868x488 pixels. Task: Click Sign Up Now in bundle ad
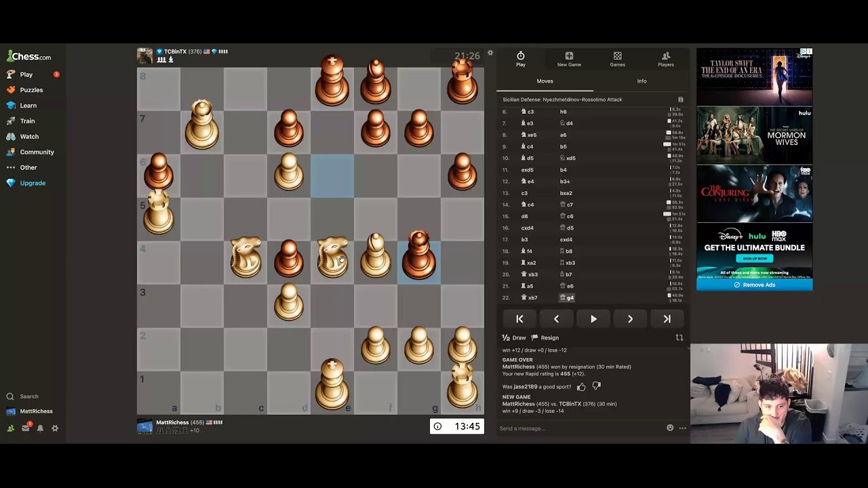tap(754, 258)
